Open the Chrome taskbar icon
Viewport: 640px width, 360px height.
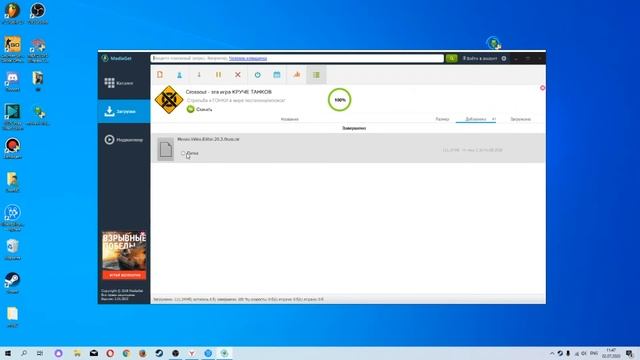127,353
